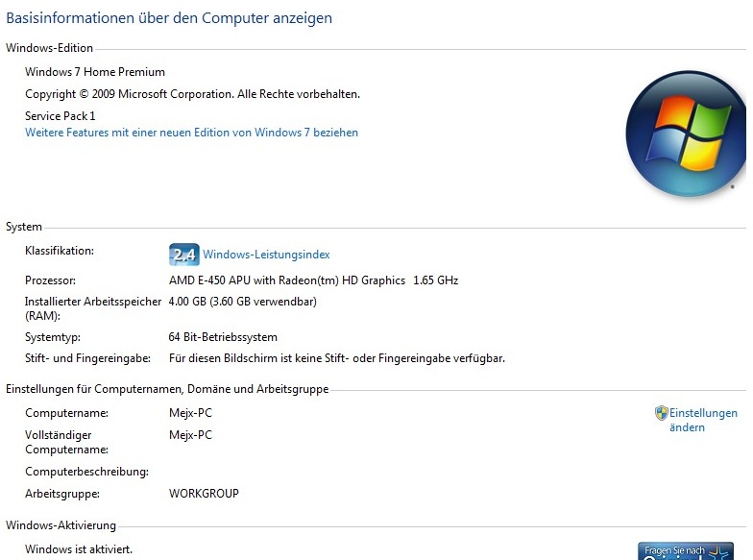Click the 'AMD E-450 APU' processor value

[313, 280]
